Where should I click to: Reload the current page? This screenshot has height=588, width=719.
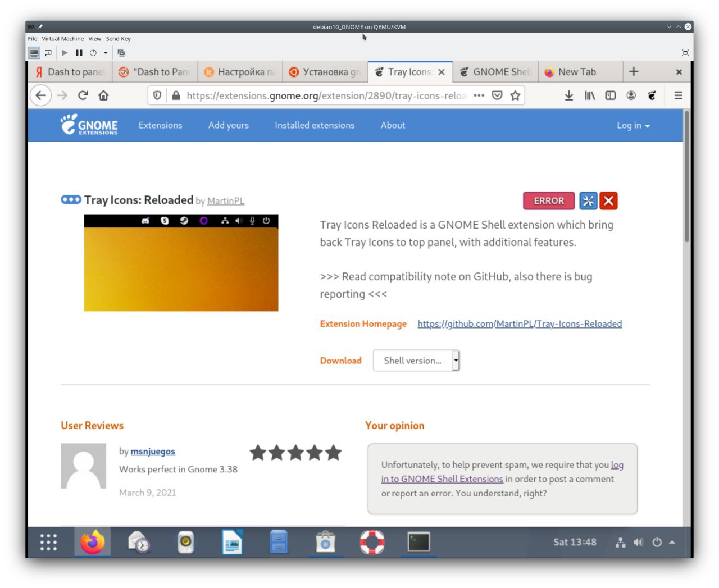[83, 95]
